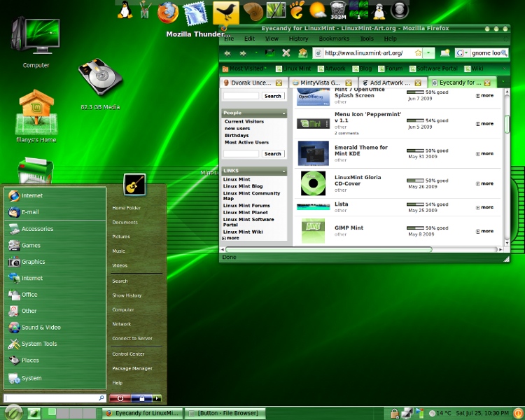Click Firefox back arrow button
Screen dimensions: 525x420
point(227,53)
